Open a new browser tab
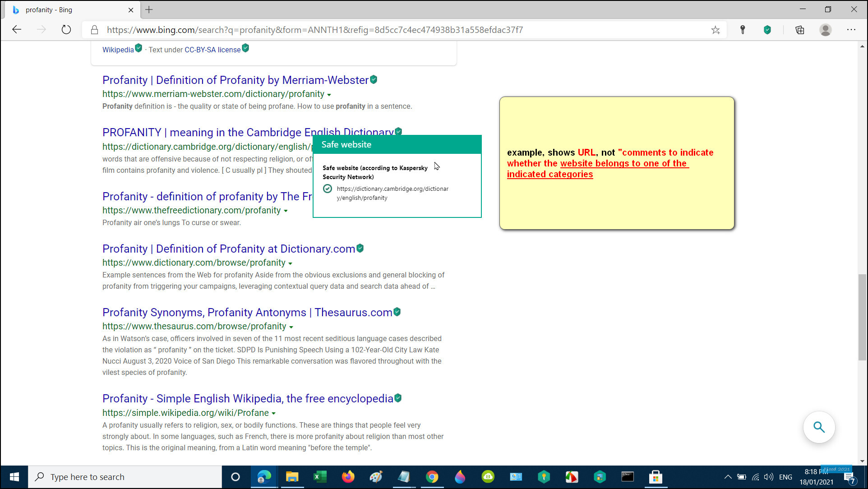This screenshot has height=489, width=868. click(x=149, y=9)
